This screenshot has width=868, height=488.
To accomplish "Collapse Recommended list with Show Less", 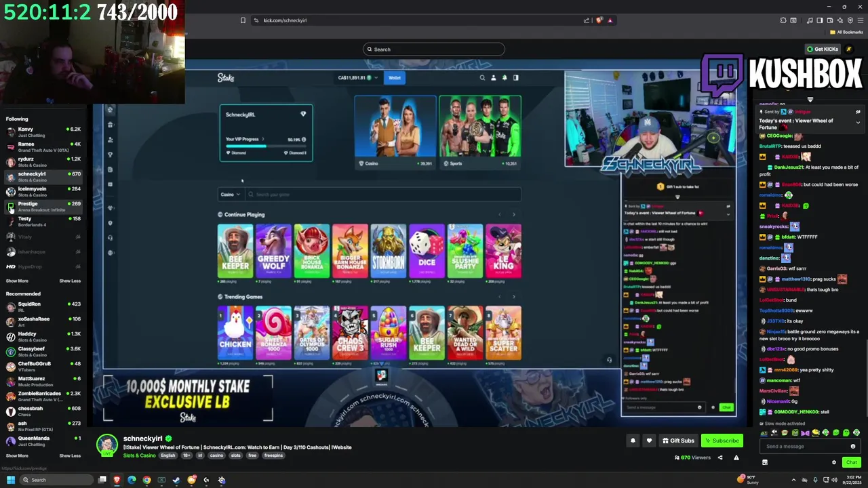I will tap(70, 455).
